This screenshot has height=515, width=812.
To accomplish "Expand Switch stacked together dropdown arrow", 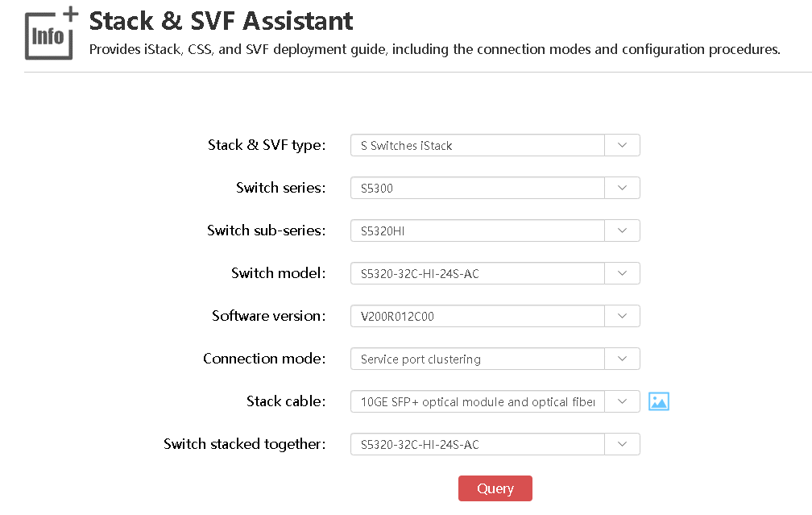I will tap(623, 444).
